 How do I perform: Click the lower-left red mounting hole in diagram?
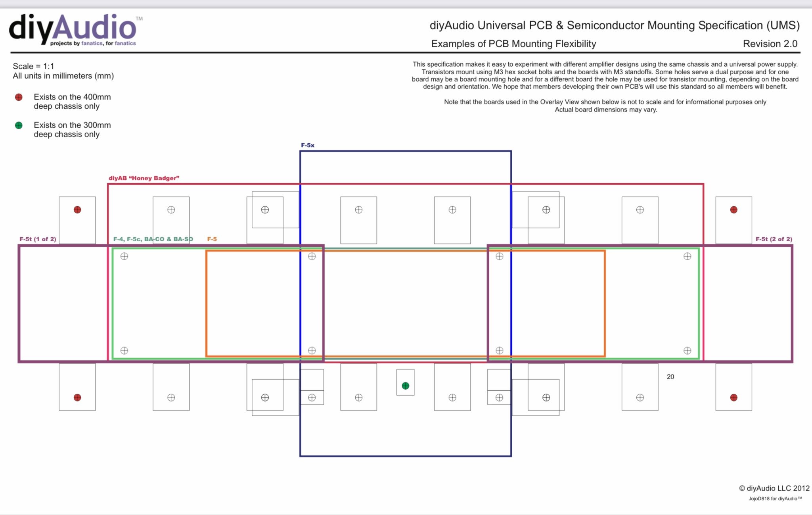pos(77,398)
